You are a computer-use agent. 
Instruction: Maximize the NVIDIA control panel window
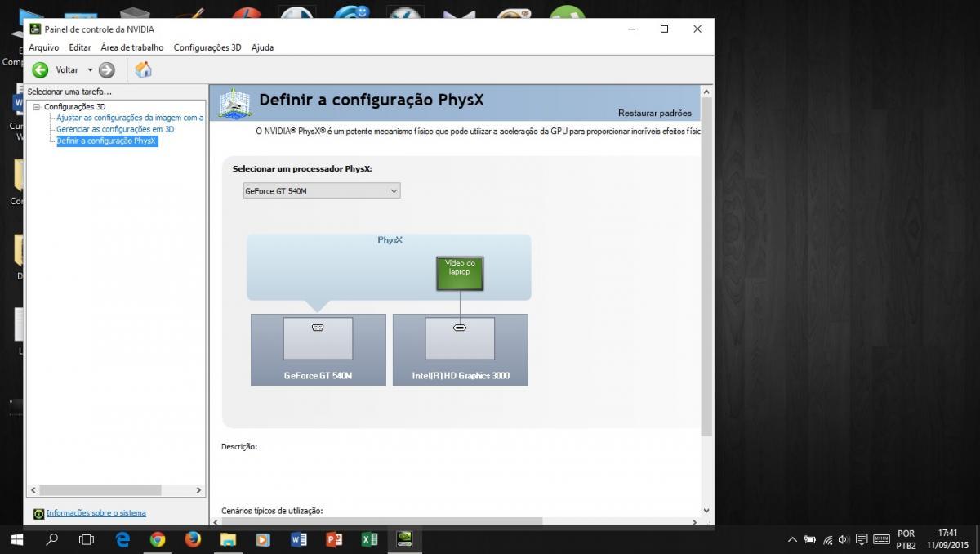(664, 29)
